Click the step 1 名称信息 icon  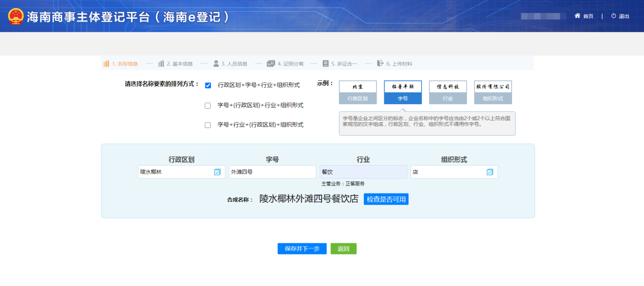click(106, 63)
